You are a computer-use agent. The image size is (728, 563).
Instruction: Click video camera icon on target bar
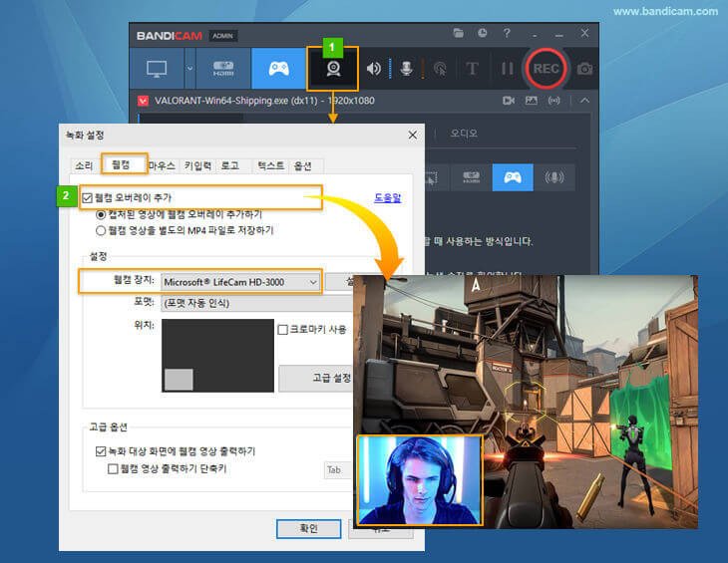(x=509, y=101)
